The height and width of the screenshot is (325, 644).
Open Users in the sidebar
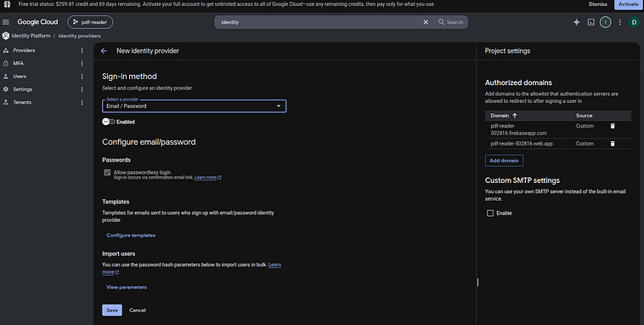[x=20, y=77]
